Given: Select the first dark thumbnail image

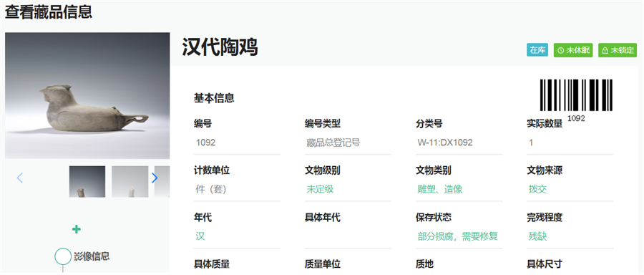Looking at the screenshot, I should pos(87,181).
